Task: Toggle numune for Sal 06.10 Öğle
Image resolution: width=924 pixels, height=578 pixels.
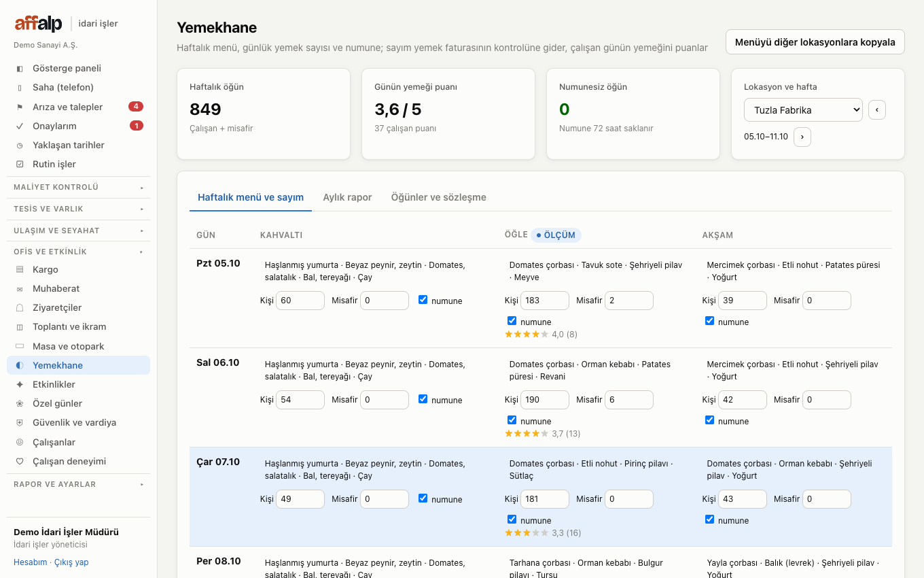Action: (x=512, y=420)
